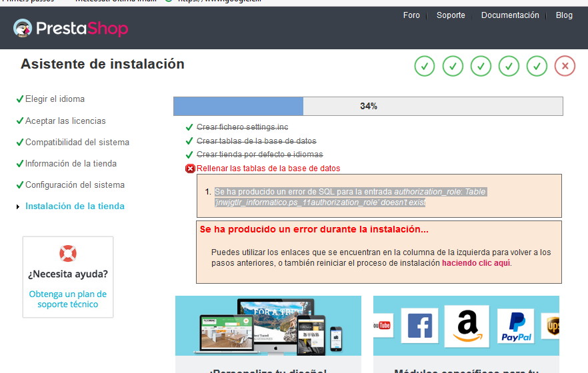Click checkmark beside Compatibilidad del sistema

pos(20,143)
